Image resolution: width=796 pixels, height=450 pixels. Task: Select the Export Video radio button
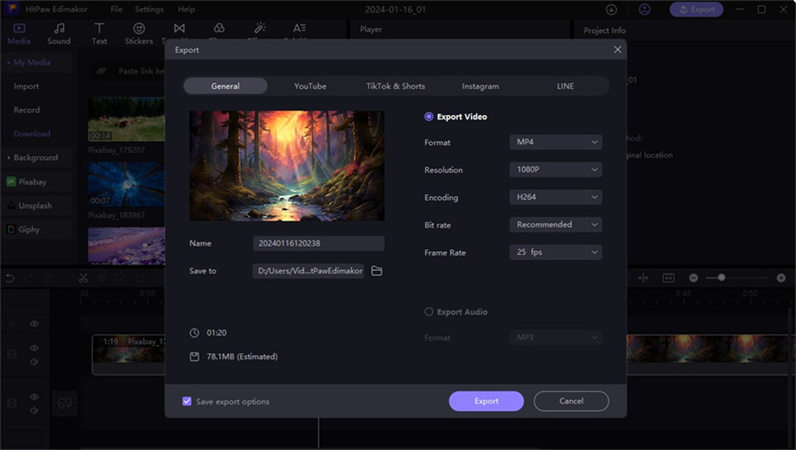point(429,117)
